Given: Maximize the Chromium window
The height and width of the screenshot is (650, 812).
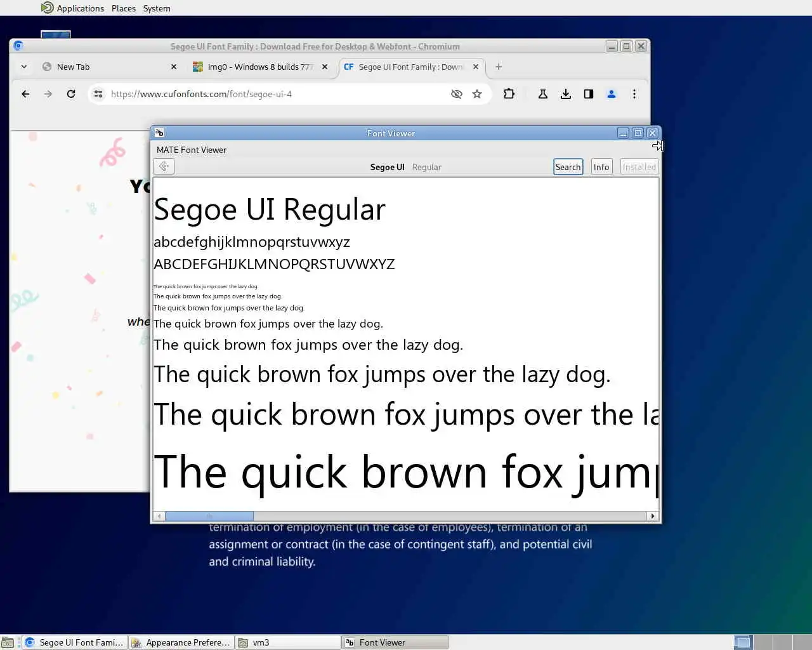Looking at the screenshot, I should [626, 46].
